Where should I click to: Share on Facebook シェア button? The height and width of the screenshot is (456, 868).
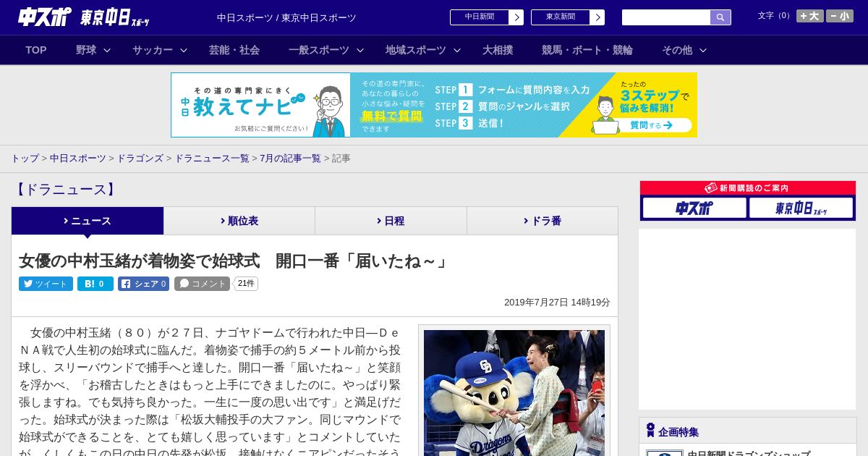coord(143,284)
